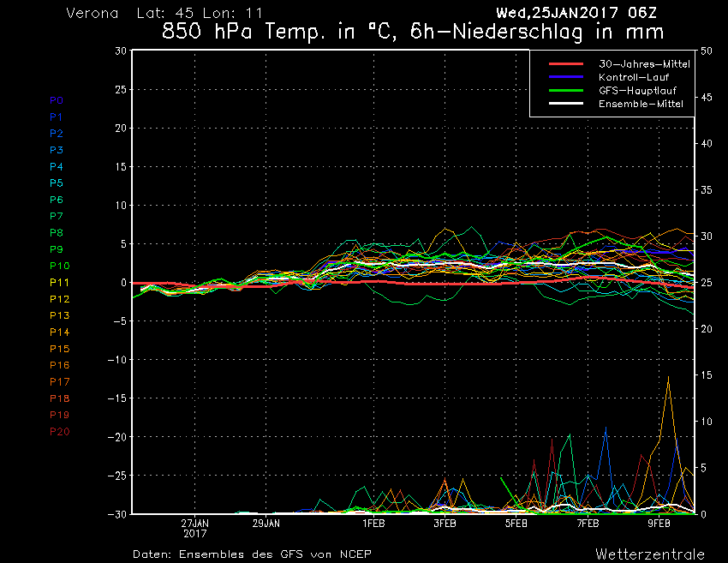This screenshot has width=728, height=563.
Task: Click the 29JAN x-axis label
Action: (x=266, y=524)
